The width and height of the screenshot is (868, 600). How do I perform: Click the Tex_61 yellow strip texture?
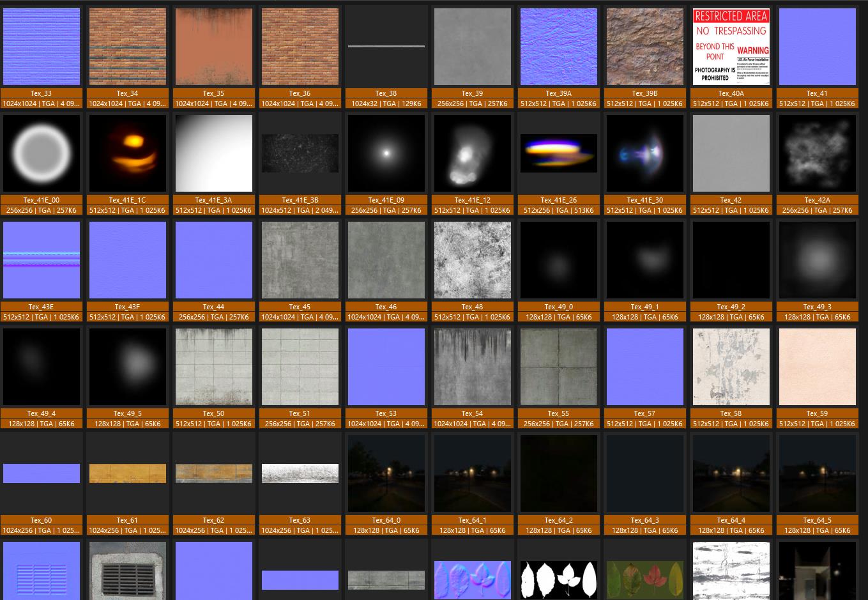(x=128, y=473)
